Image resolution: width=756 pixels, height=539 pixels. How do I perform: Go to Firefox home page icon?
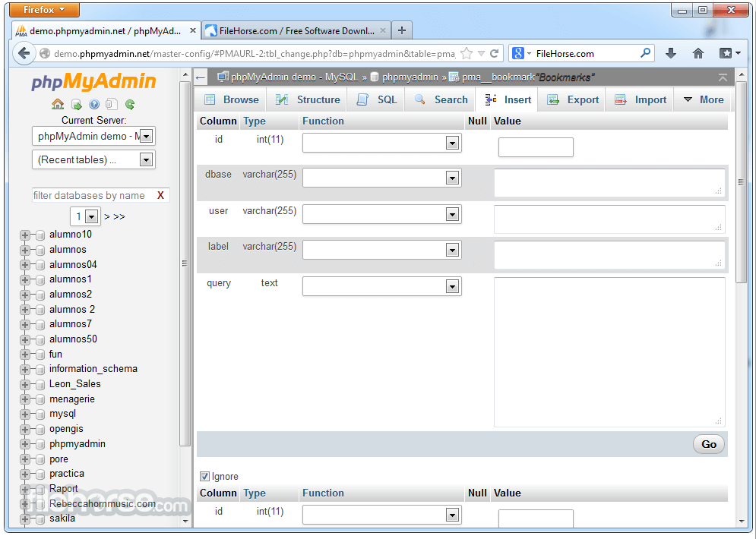pos(698,53)
